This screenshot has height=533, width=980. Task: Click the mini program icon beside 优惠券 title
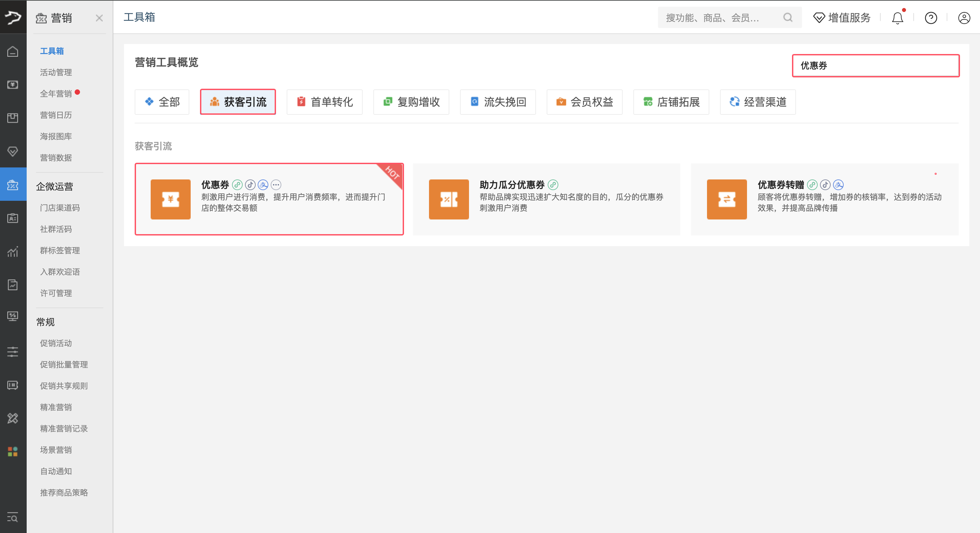237,185
